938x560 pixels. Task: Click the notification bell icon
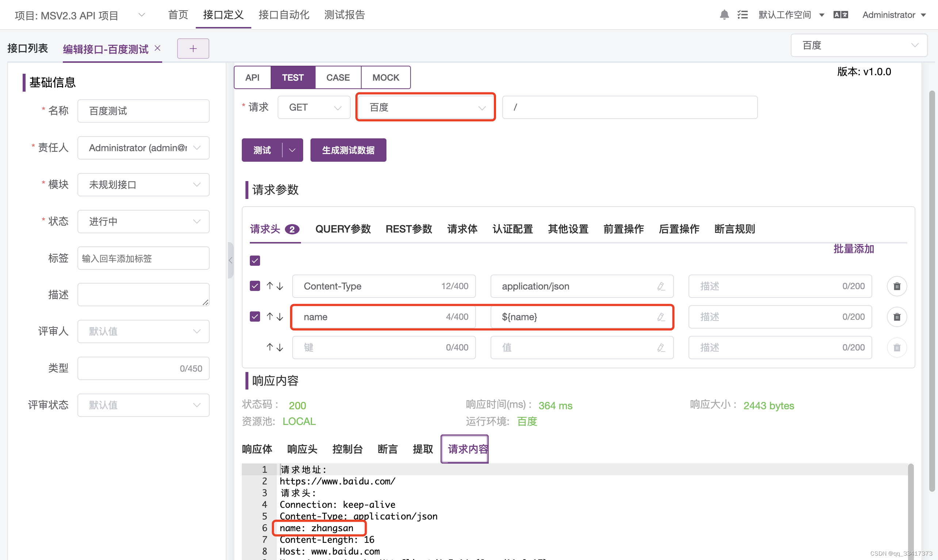[x=724, y=15]
